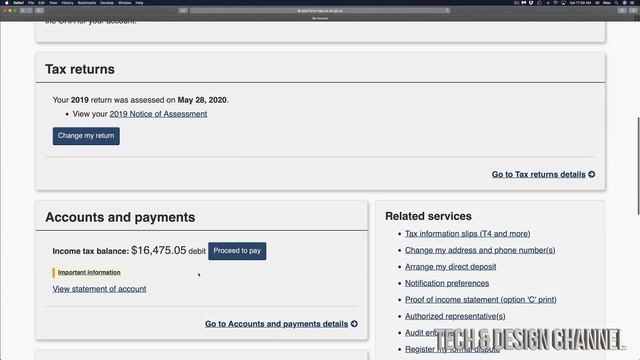Open Notification preferences link
This screenshot has height=360, width=640.
pos(447,283)
